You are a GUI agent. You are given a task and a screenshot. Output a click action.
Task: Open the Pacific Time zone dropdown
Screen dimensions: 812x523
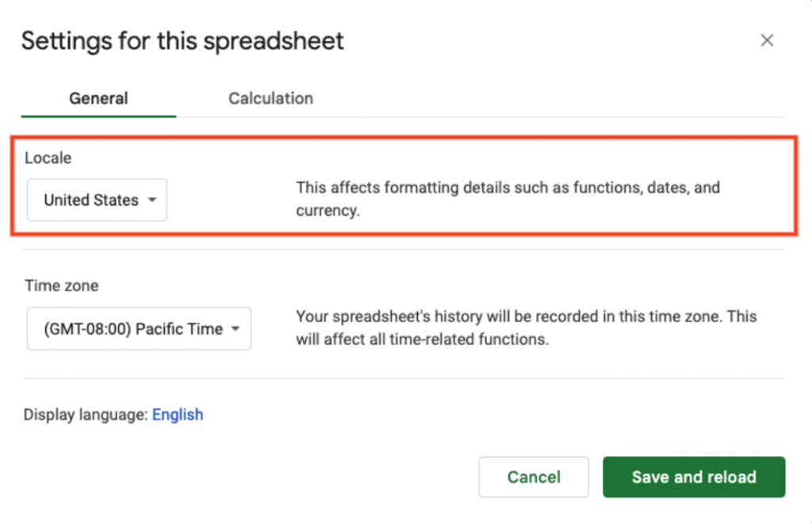[139, 329]
